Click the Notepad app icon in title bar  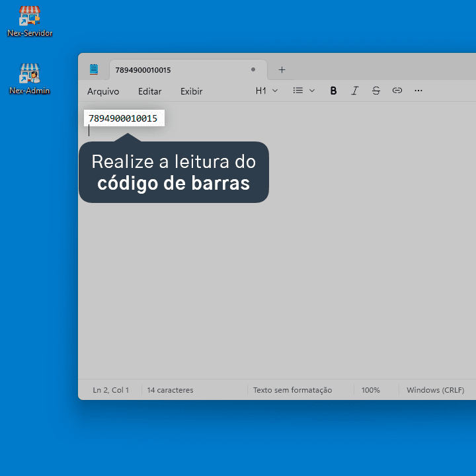coord(94,69)
